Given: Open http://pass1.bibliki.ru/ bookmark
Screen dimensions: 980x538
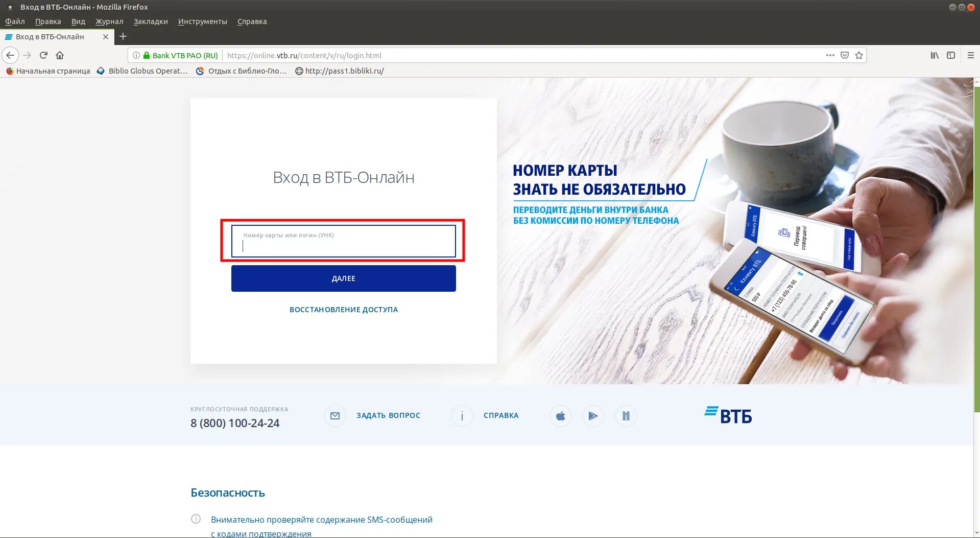Looking at the screenshot, I should point(340,71).
